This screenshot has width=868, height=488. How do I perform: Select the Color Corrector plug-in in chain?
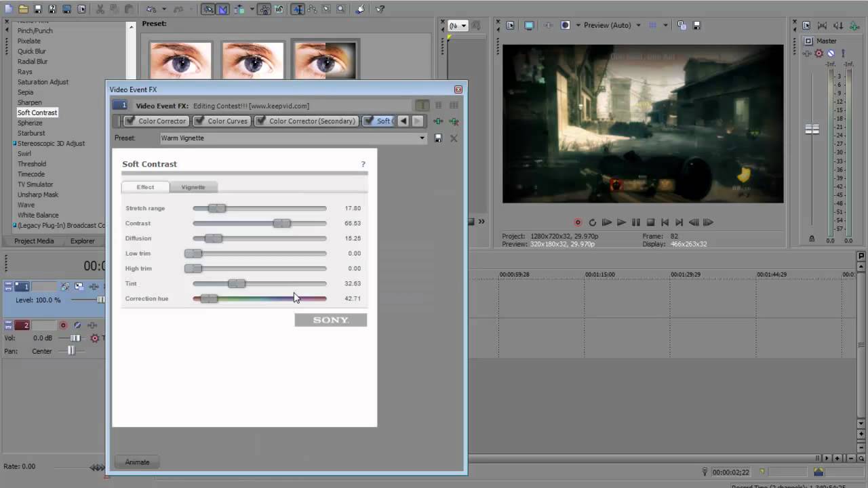click(155, 121)
